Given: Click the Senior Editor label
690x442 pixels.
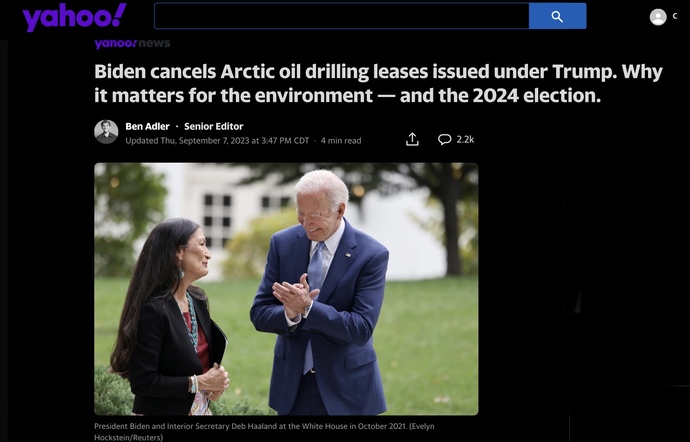Looking at the screenshot, I should [213, 126].
